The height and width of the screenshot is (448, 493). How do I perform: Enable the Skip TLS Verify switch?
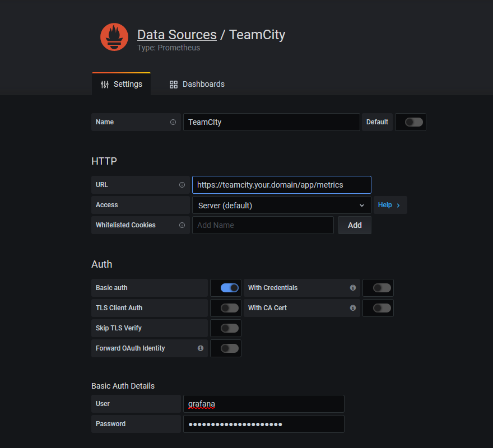(230, 328)
